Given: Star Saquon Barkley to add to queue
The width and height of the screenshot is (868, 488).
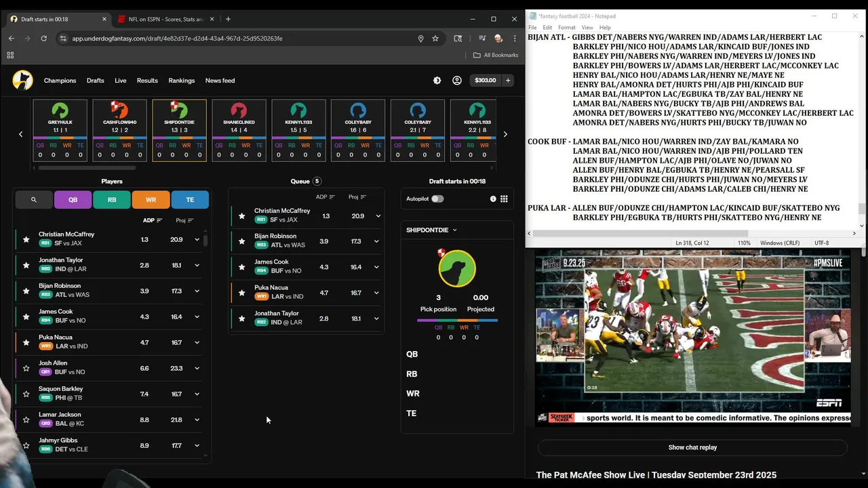Looking at the screenshot, I should click(x=26, y=394).
